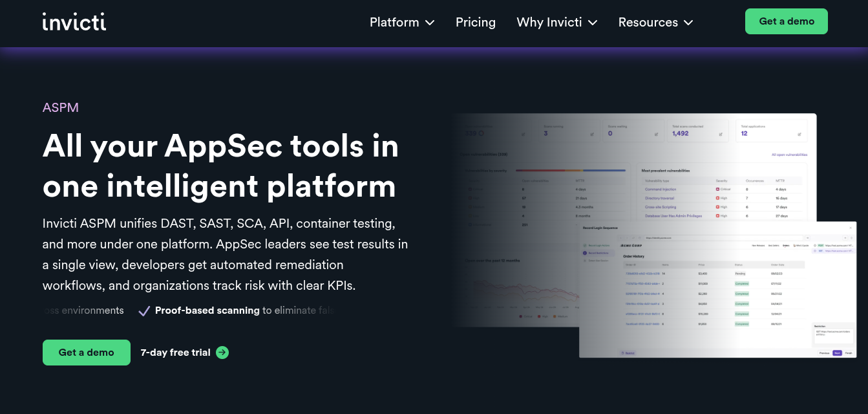
Task: Close the Record Login Sequence dialog
Action: (851, 228)
